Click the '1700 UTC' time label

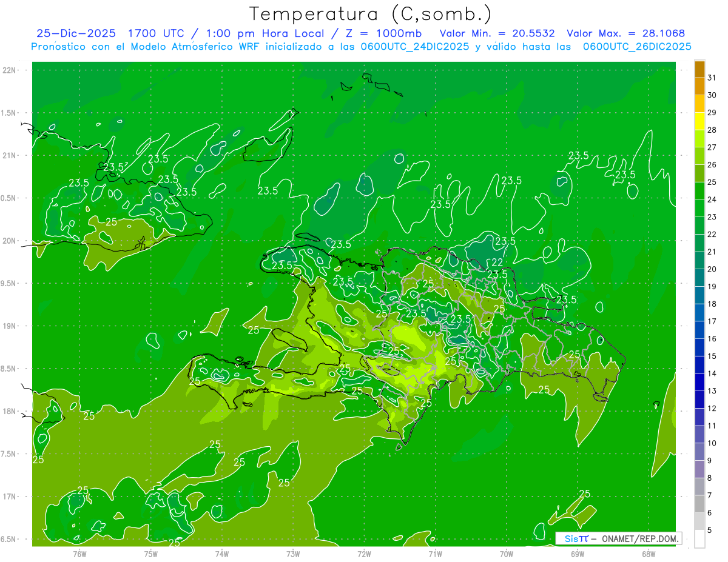[x=158, y=33]
